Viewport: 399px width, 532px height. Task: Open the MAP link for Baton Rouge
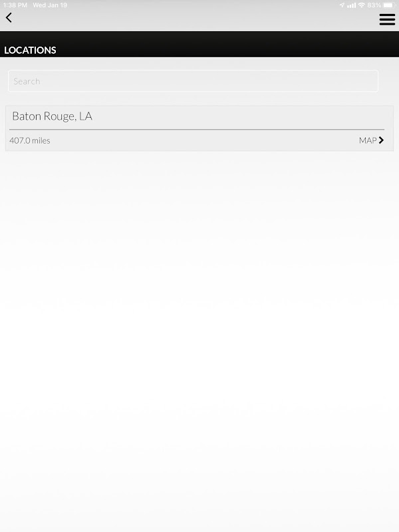click(371, 140)
